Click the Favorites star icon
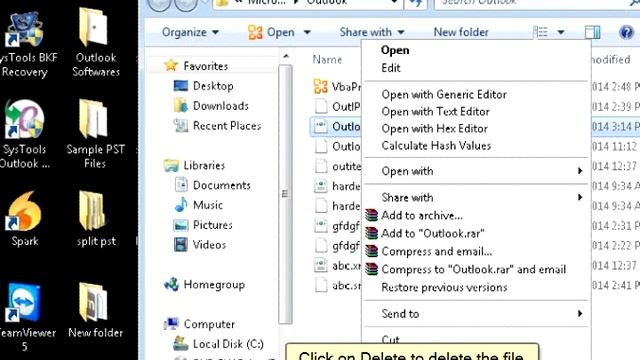640x360 pixels. point(171,65)
